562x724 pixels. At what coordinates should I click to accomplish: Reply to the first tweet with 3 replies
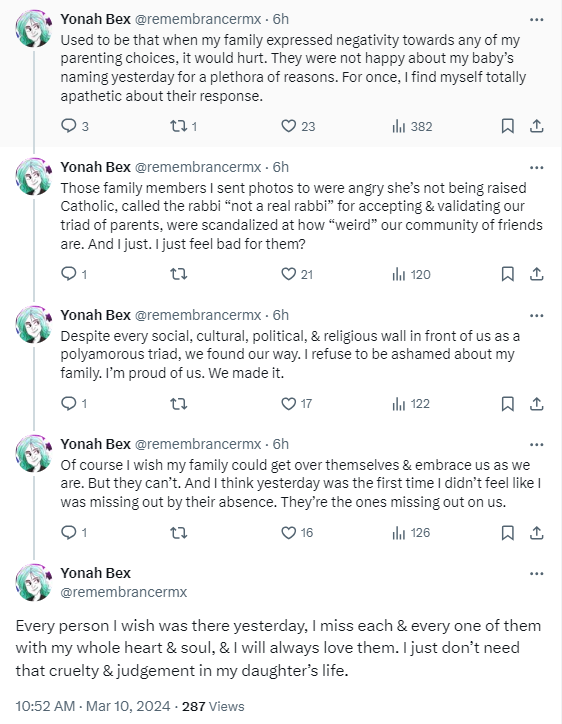tap(74, 126)
